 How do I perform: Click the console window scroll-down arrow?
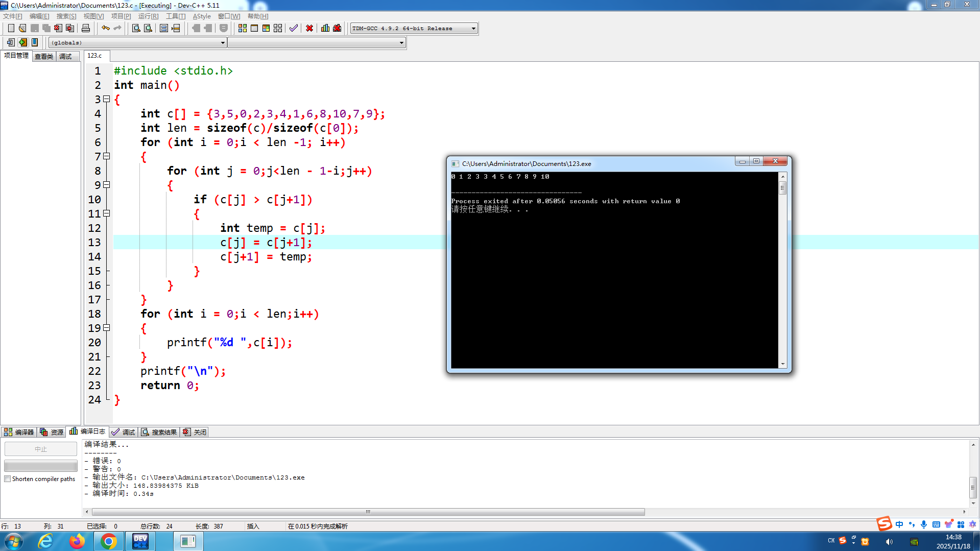[782, 364]
